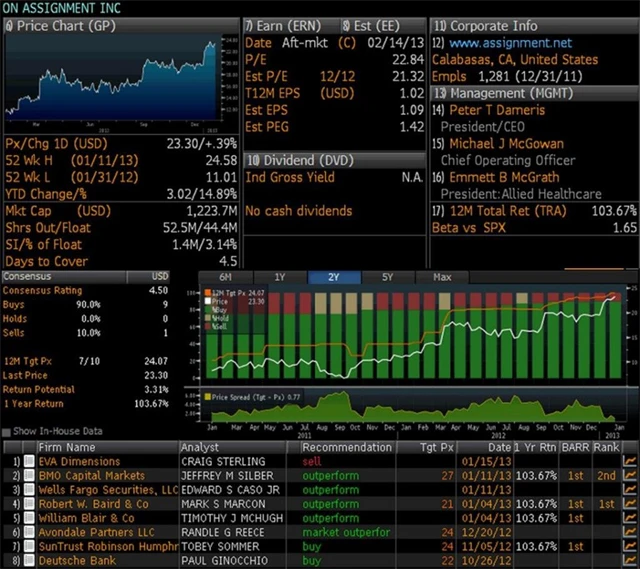This screenshot has width=640, height=569.
Task: Open the Price Chart (GP) panel
Action: point(58,25)
